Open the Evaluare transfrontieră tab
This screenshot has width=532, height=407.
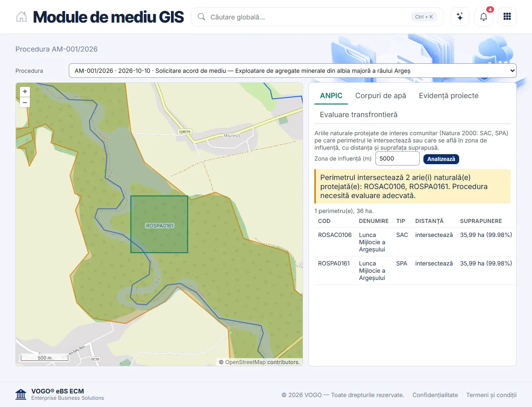(x=359, y=115)
